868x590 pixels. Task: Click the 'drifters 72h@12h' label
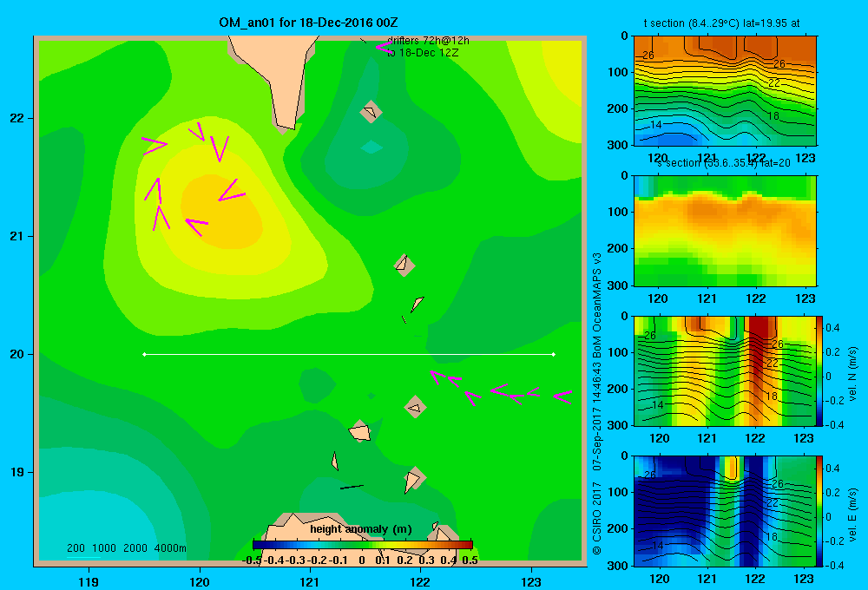(428, 41)
